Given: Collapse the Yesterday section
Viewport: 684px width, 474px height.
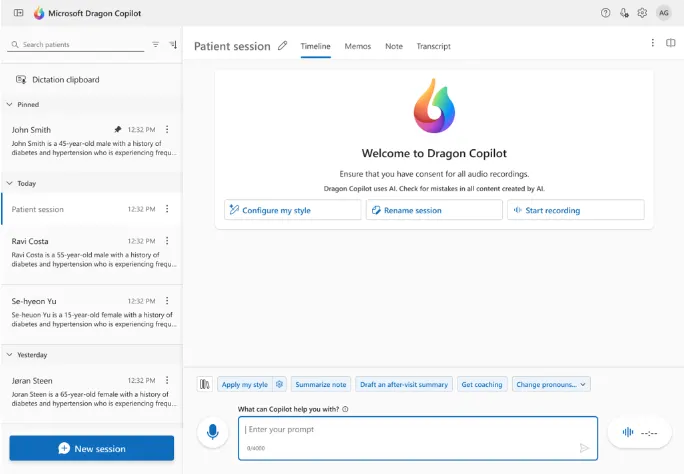Looking at the screenshot, I should [x=10, y=355].
